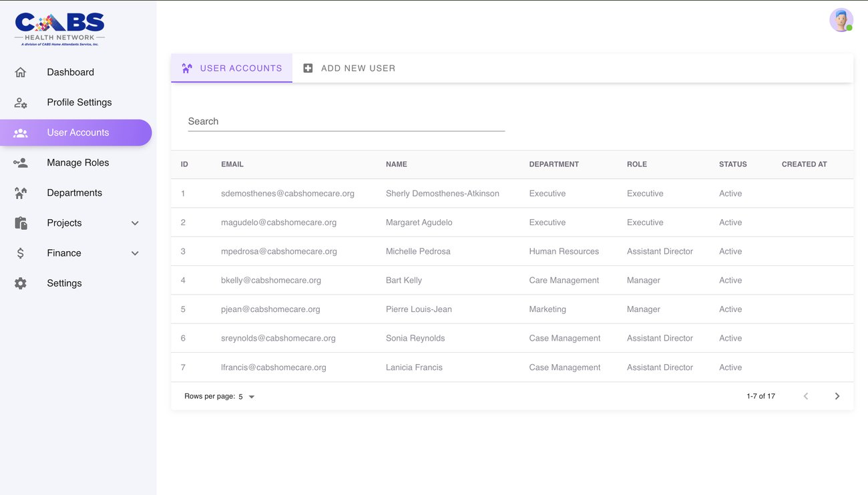Click email magudelo@cabshomecare.org

[278, 222]
